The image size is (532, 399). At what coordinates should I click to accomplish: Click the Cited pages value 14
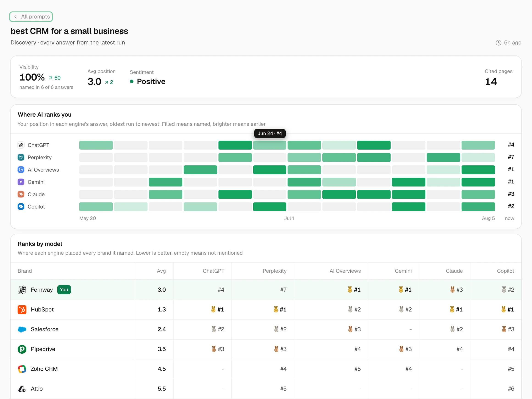coord(491,82)
